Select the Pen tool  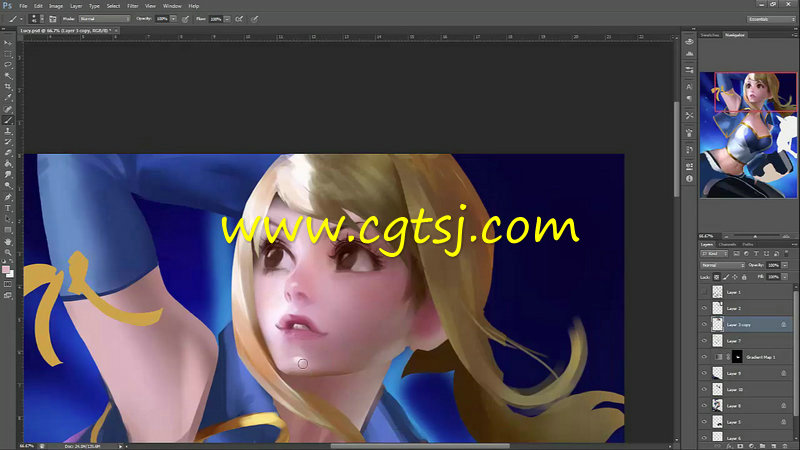click(x=8, y=197)
